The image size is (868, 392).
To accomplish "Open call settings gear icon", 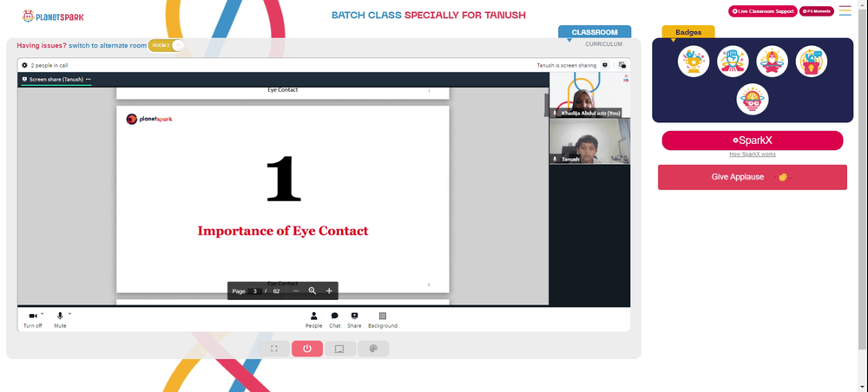I will click(24, 65).
